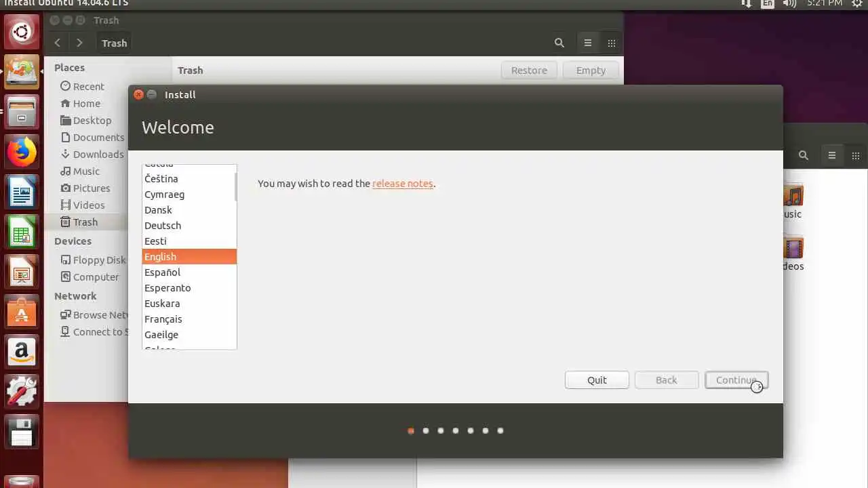Click Empty button in Trash window
The width and height of the screenshot is (868, 488).
point(591,70)
